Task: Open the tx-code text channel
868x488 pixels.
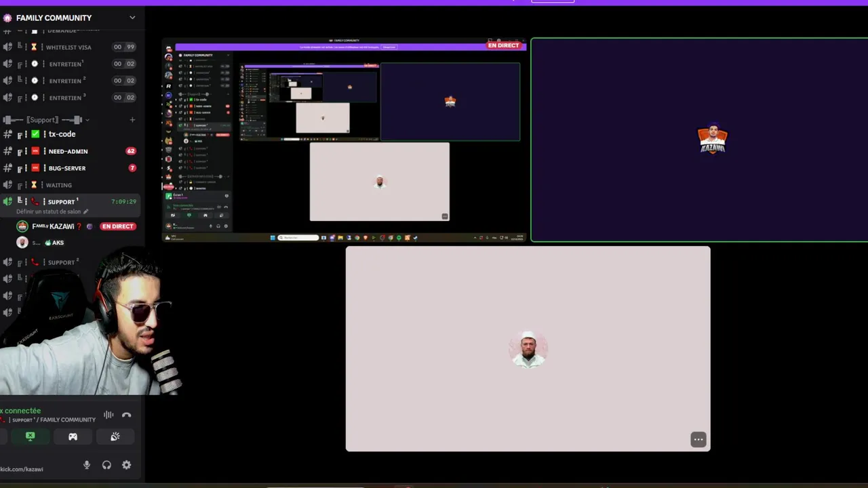Action: [71, 134]
